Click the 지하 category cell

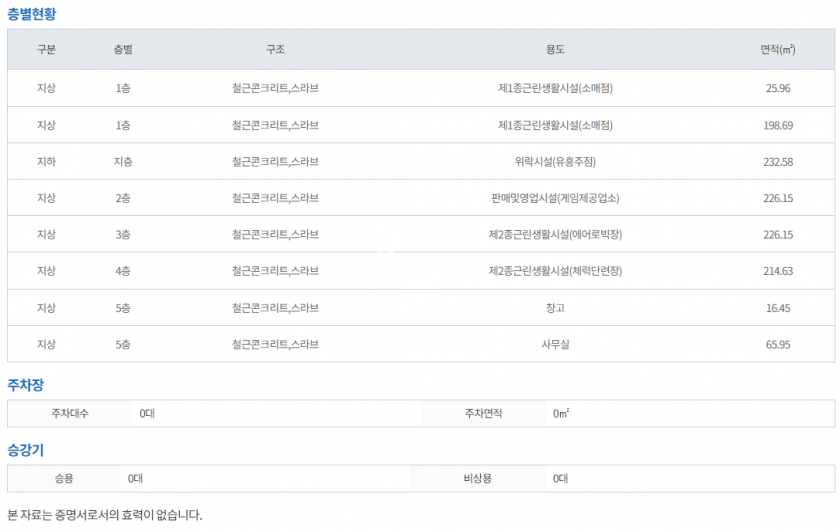[47, 162]
